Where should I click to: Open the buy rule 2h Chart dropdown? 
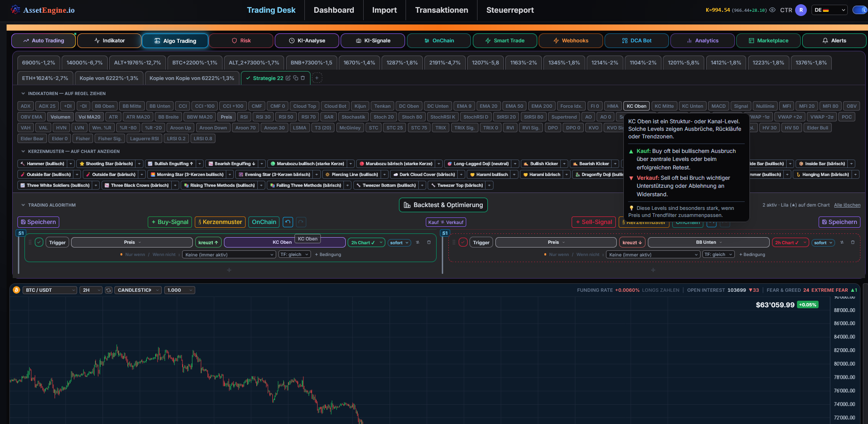pos(366,242)
